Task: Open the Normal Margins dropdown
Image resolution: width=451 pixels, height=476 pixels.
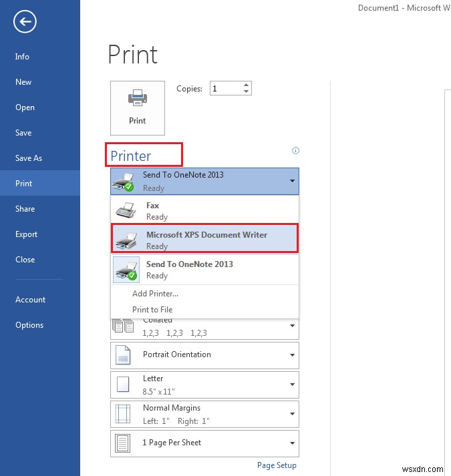Action: click(204, 415)
